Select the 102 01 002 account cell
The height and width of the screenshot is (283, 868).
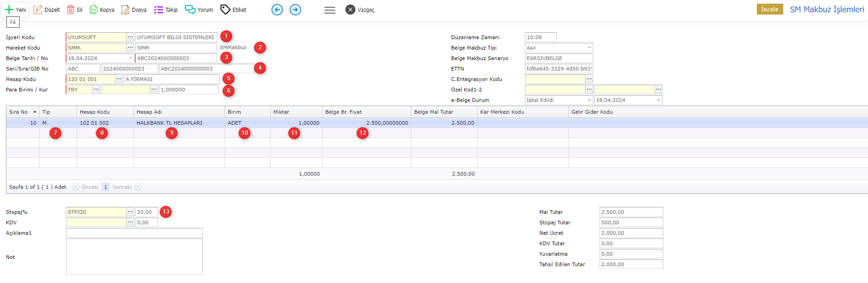105,123
